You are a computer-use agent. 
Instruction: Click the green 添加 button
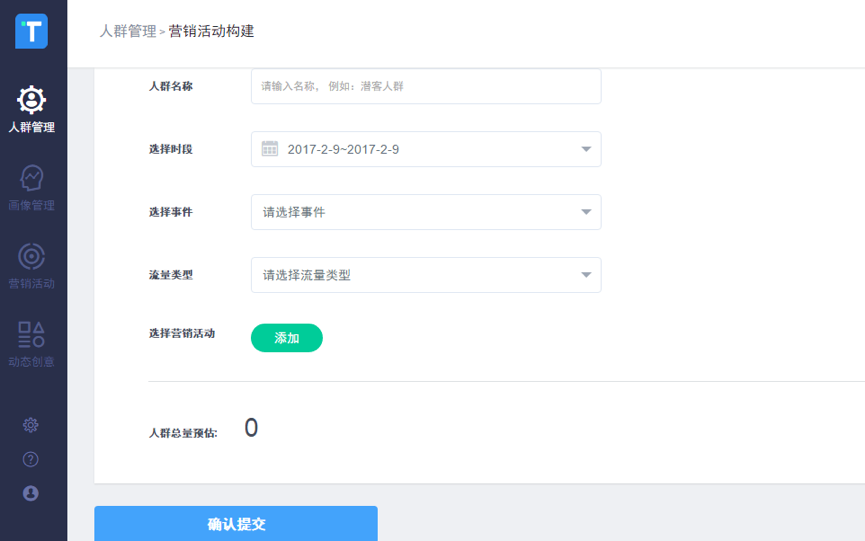286,338
